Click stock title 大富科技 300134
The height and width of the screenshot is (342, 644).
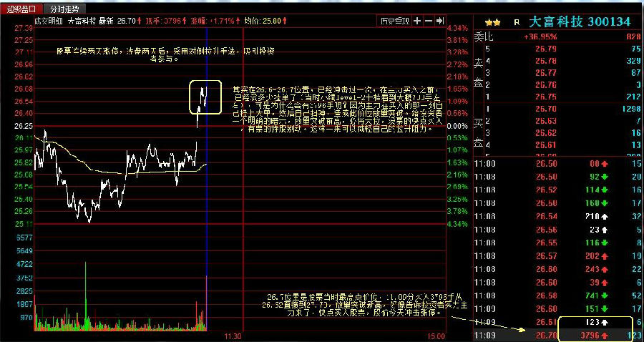580,22
